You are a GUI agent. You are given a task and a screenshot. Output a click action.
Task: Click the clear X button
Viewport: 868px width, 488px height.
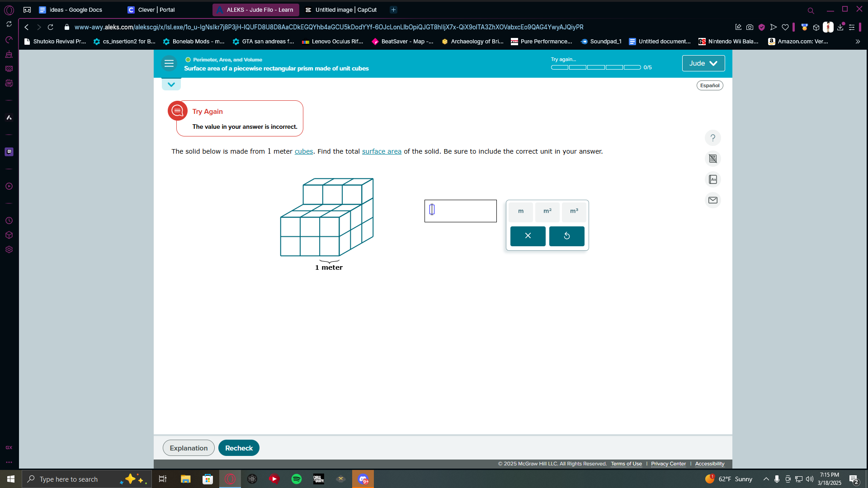tap(528, 236)
